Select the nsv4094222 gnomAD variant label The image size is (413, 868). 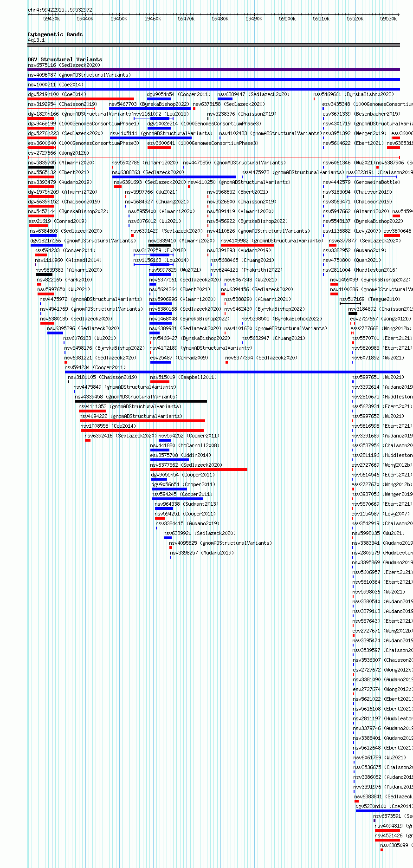[x=131, y=416]
